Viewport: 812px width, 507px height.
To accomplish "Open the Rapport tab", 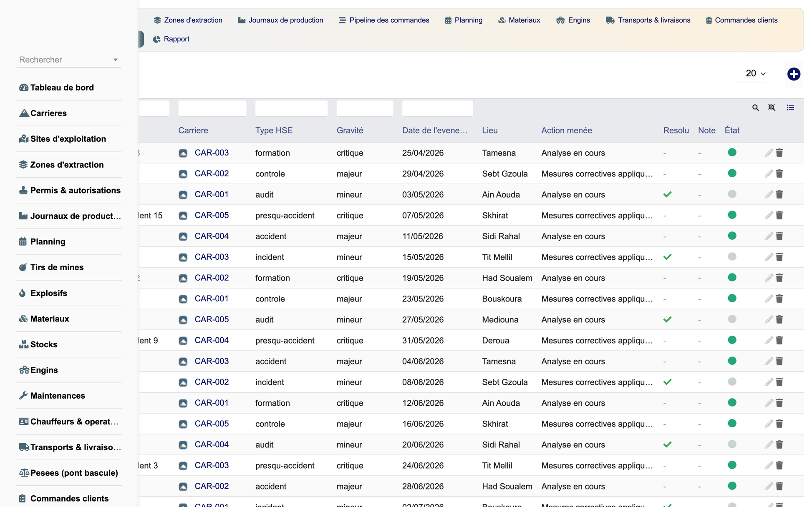I will pyautogui.click(x=171, y=39).
